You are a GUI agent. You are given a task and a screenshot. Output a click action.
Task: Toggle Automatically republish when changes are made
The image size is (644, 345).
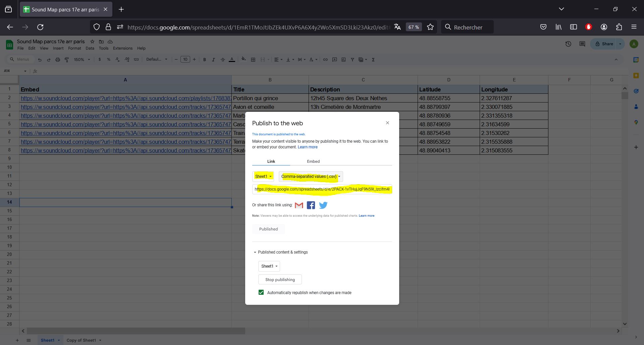coord(261,292)
